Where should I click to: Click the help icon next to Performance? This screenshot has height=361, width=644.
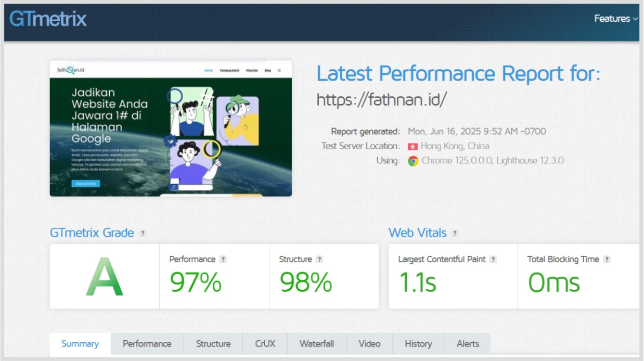pyautogui.click(x=223, y=260)
